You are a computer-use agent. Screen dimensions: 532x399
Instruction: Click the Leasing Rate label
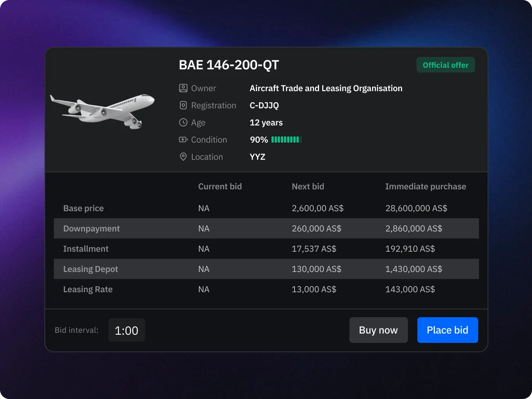pyautogui.click(x=88, y=289)
